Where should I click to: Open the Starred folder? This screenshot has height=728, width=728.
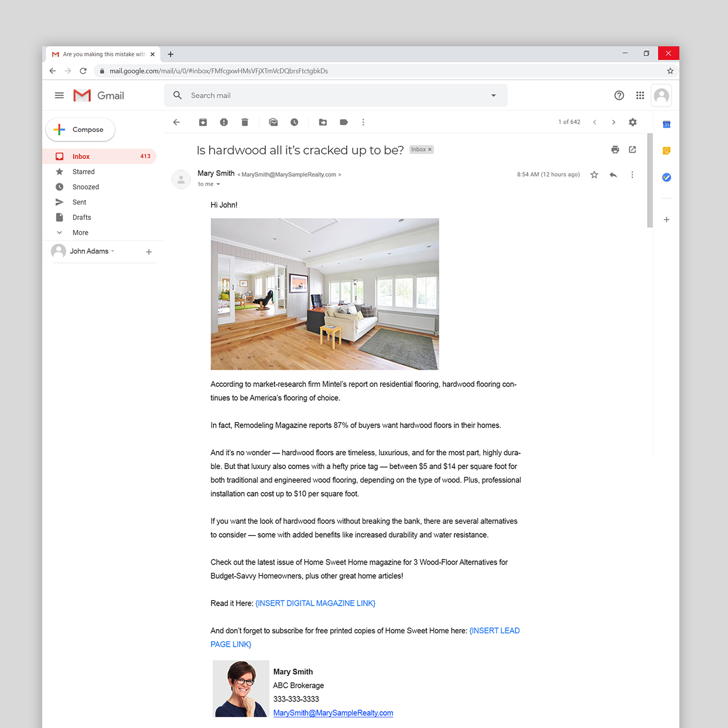[x=84, y=172]
